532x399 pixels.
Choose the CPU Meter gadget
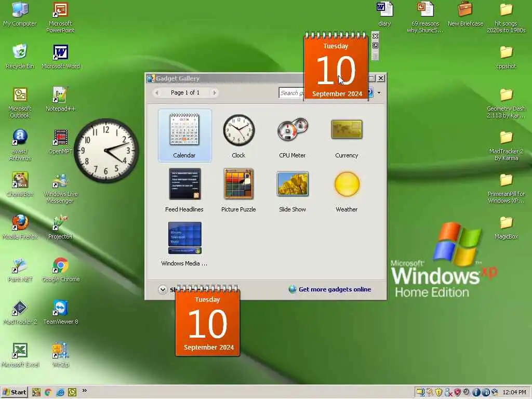[x=292, y=136]
